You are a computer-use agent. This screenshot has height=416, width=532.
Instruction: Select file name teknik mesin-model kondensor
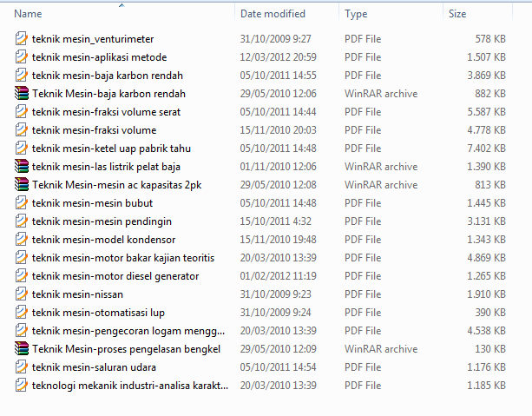click(104, 240)
